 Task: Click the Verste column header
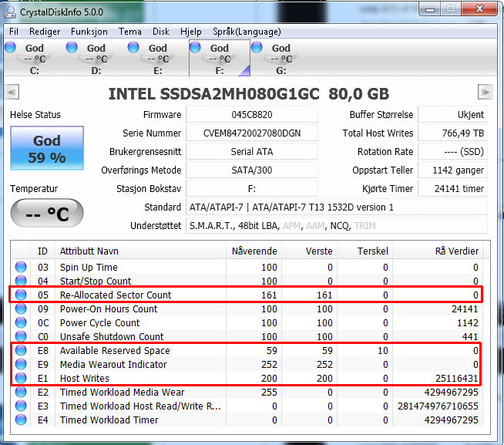click(310, 251)
